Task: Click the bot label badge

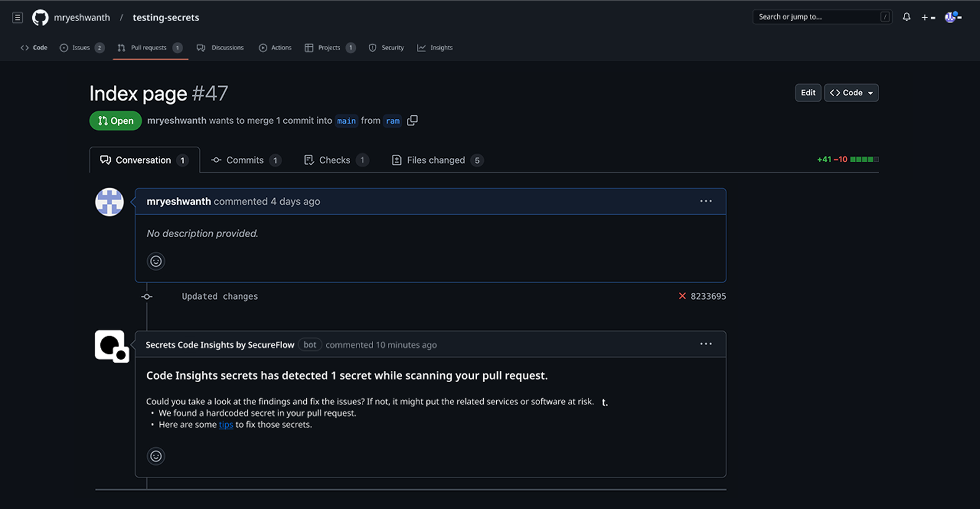Action: click(x=310, y=345)
